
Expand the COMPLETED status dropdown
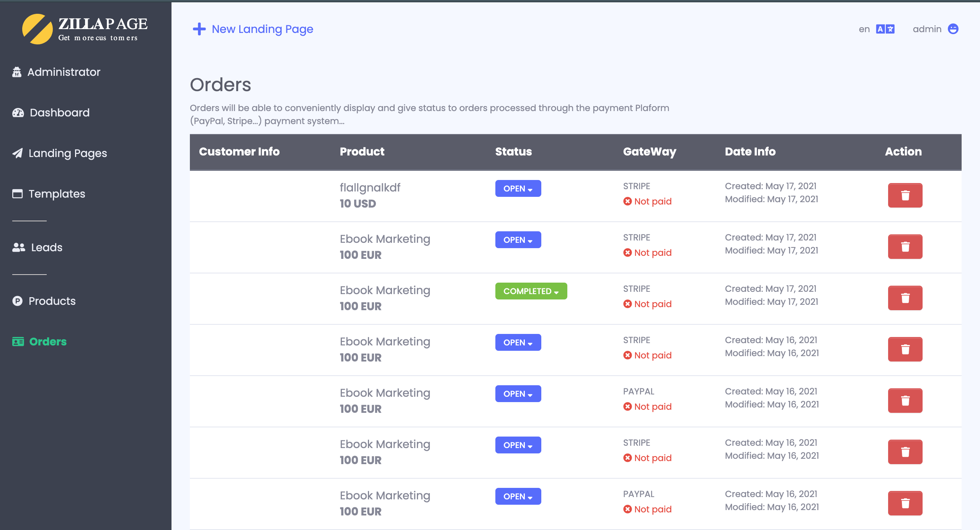point(531,291)
